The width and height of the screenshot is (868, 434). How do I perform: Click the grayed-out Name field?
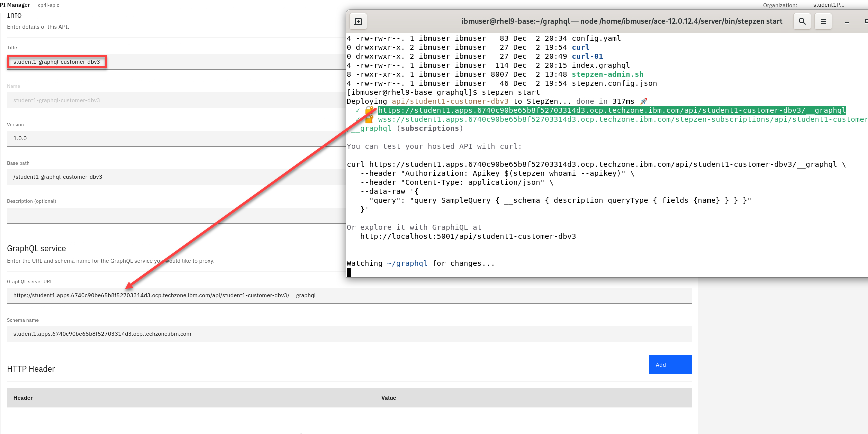click(x=175, y=100)
